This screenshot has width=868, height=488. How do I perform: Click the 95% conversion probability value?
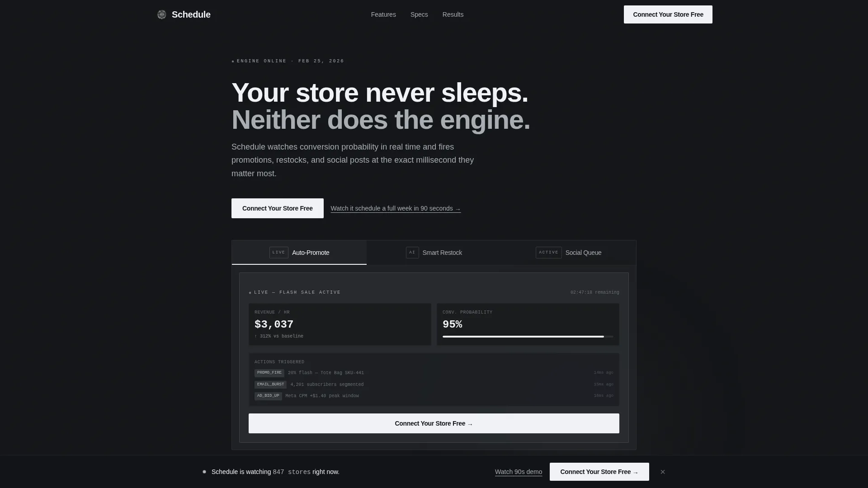(452, 324)
